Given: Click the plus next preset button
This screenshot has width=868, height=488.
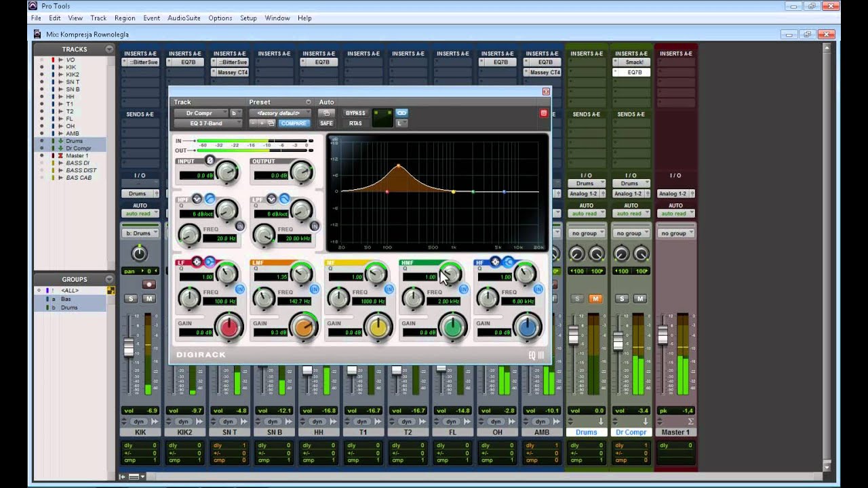Looking at the screenshot, I should [262, 123].
